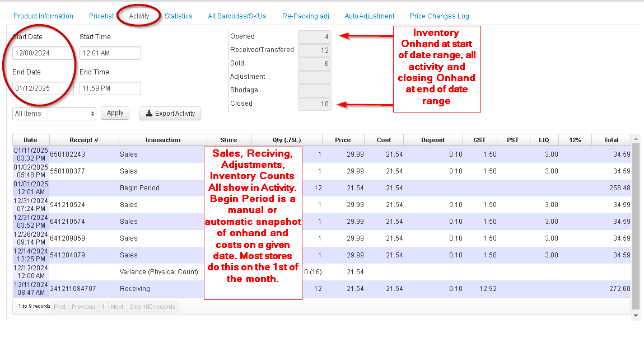Select receipt 541210524 row
This screenshot has height=338, width=644.
[321, 205]
